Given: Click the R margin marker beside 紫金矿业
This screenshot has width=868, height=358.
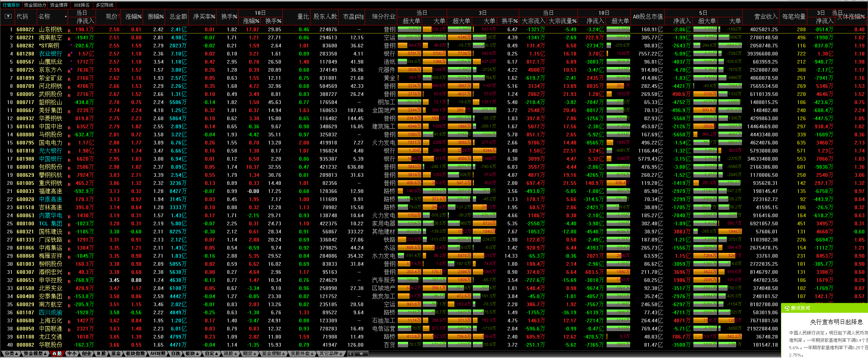Looking at the screenshot, I should [x=69, y=79].
